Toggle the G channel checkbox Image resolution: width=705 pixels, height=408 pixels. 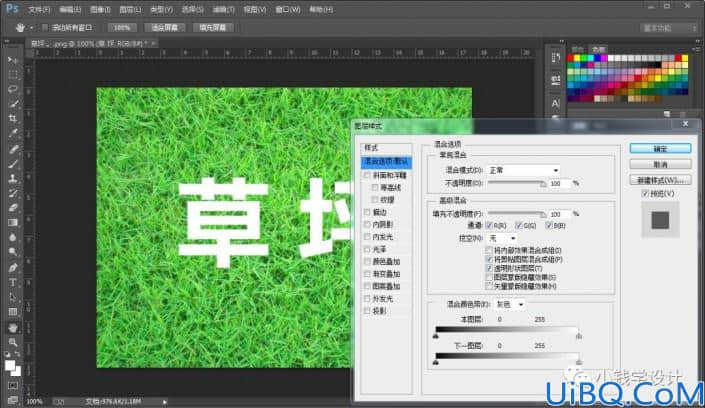click(519, 225)
